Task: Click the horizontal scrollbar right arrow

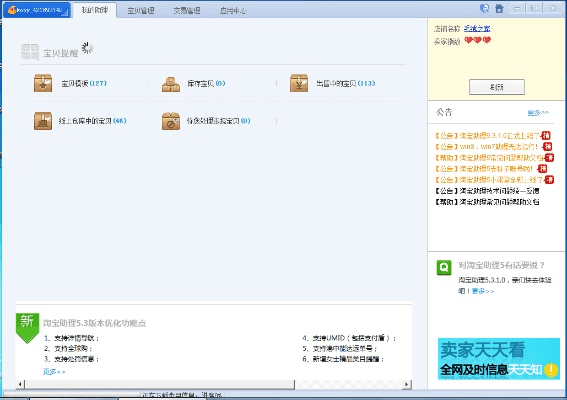Action: click(x=407, y=384)
